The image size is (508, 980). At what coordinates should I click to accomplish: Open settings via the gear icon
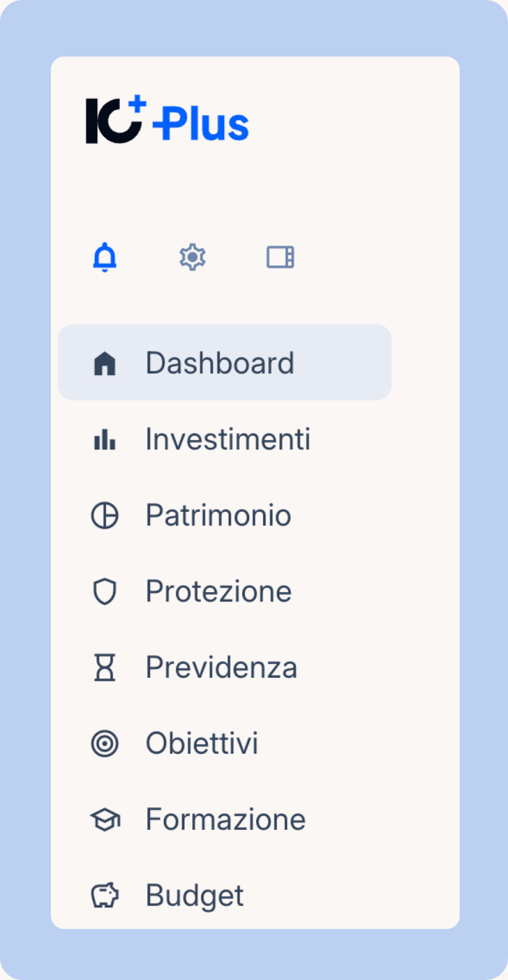(x=192, y=257)
